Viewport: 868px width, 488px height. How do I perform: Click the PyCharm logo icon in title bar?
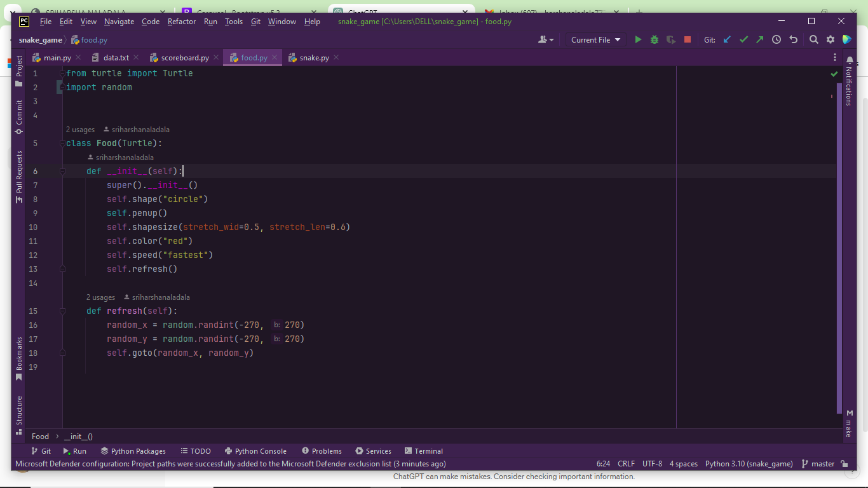coord(24,21)
